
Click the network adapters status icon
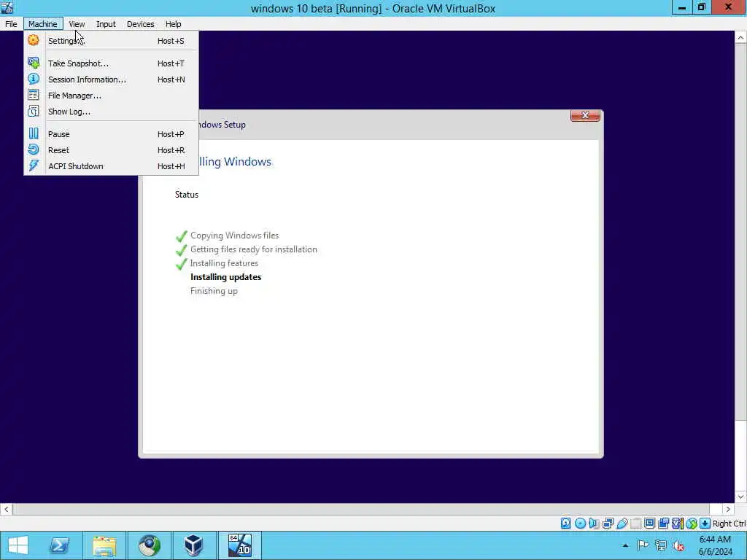pyautogui.click(x=608, y=524)
